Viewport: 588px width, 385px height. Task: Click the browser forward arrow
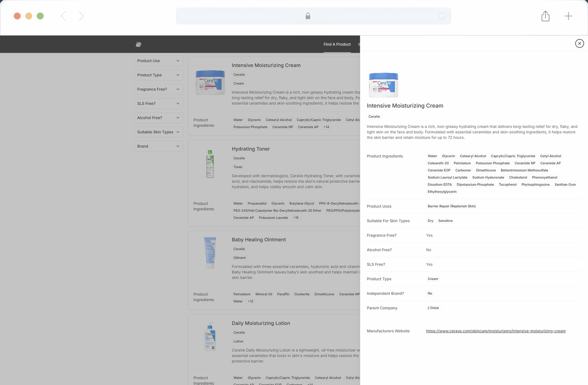(x=81, y=16)
